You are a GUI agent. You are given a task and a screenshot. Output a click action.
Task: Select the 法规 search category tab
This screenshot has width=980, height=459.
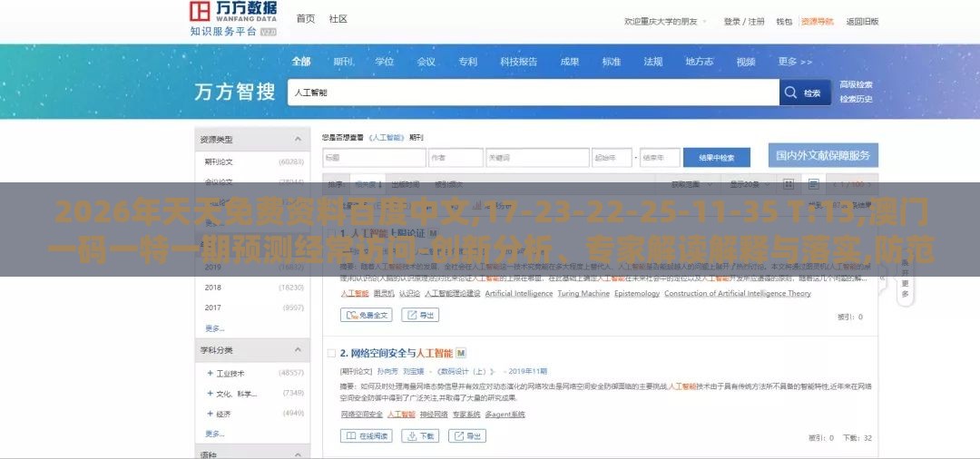[x=653, y=62]
